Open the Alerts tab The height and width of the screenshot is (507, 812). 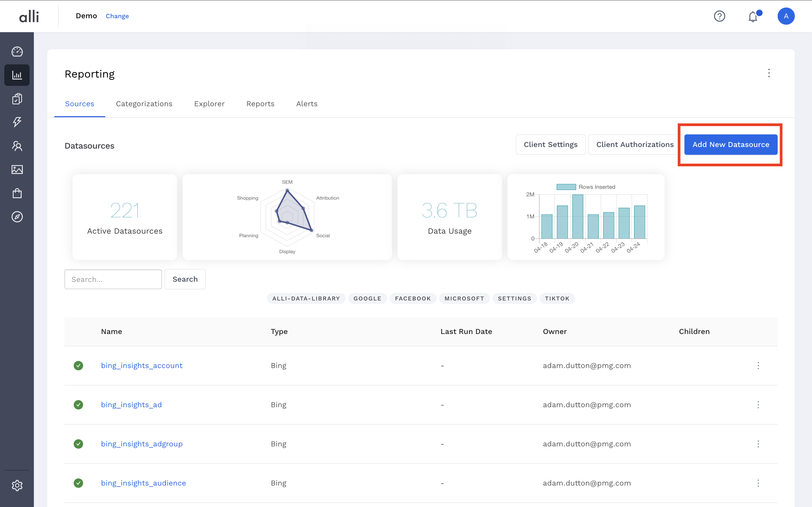(x=306, y=104)
